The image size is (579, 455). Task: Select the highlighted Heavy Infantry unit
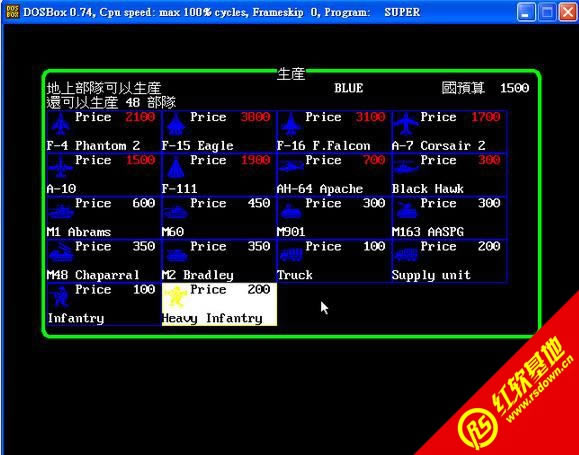tap(219, 304)
